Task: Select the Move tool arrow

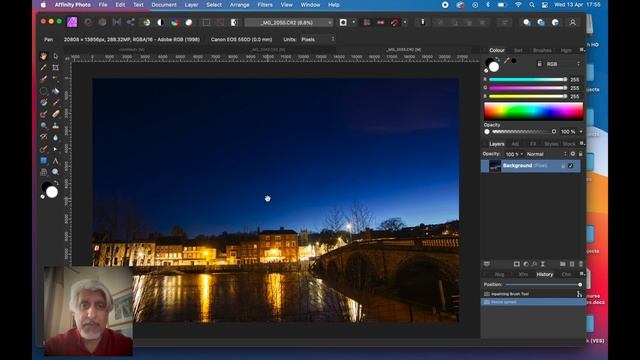Action: pyautogui.click(x=56, y=56)
